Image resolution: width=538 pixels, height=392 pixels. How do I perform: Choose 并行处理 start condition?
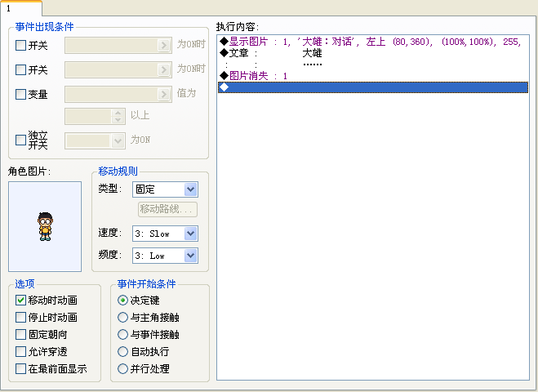tap(122, 369)
